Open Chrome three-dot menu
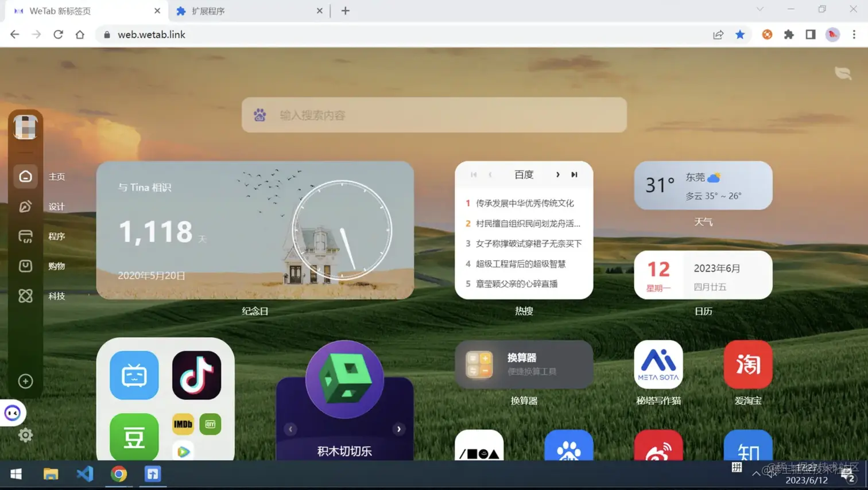 click(854, 34)
